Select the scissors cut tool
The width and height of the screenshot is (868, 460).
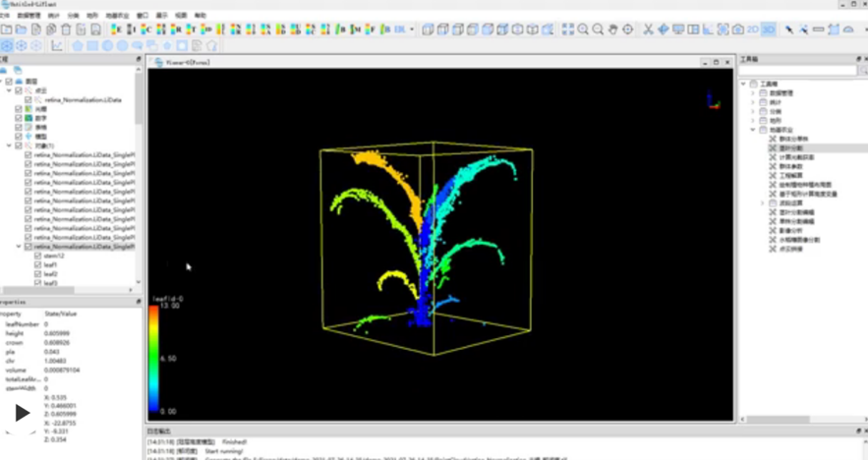tap(648, 29)
